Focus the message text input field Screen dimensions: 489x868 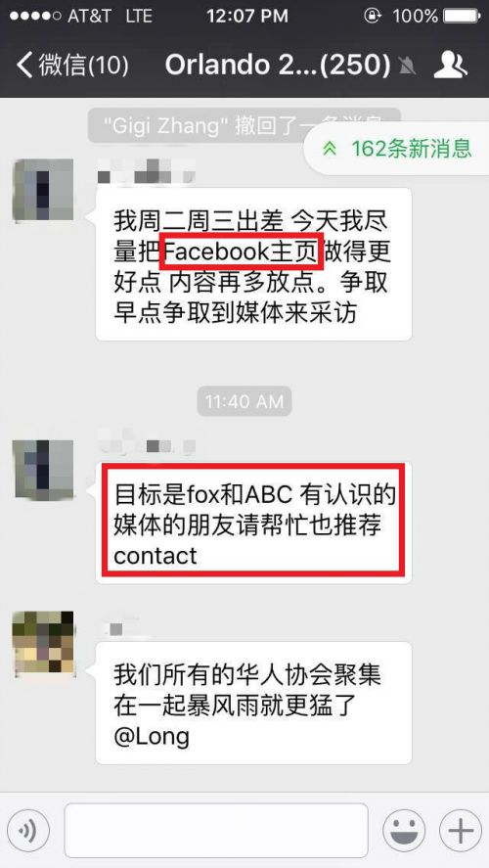pos(216,831)
